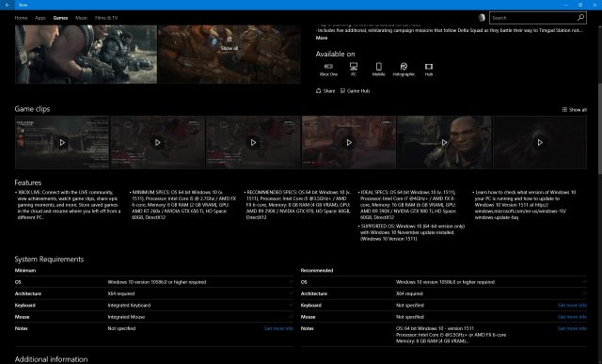Open the user account avatar
The image size is (602, 364).
coord(482,18)
